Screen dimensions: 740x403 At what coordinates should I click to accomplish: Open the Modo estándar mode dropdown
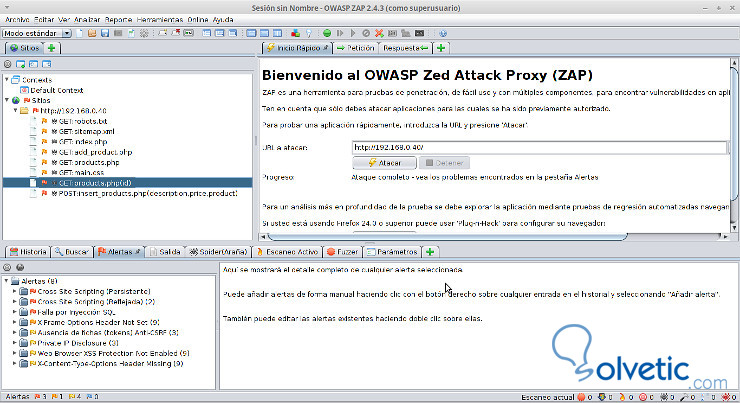pos(37,33)
